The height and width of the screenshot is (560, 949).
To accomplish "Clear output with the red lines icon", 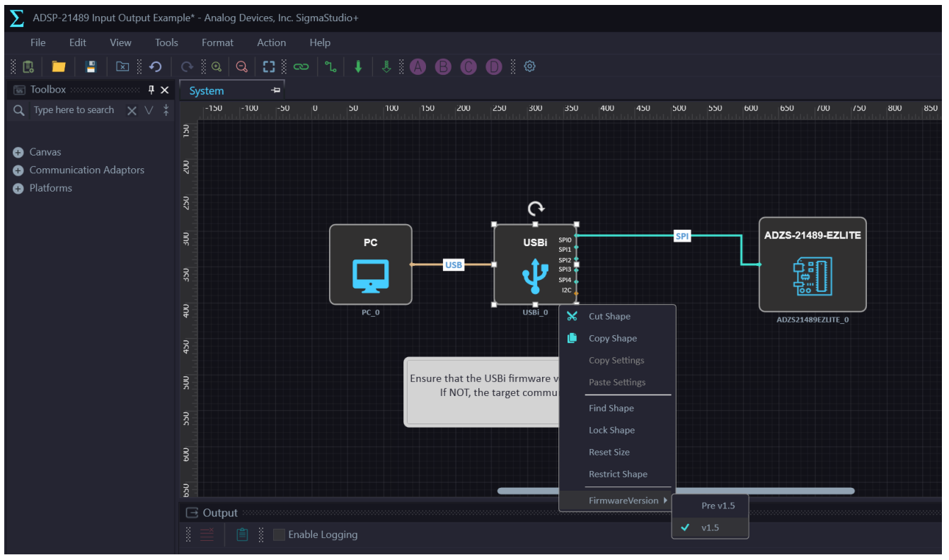I will (207, 535).
